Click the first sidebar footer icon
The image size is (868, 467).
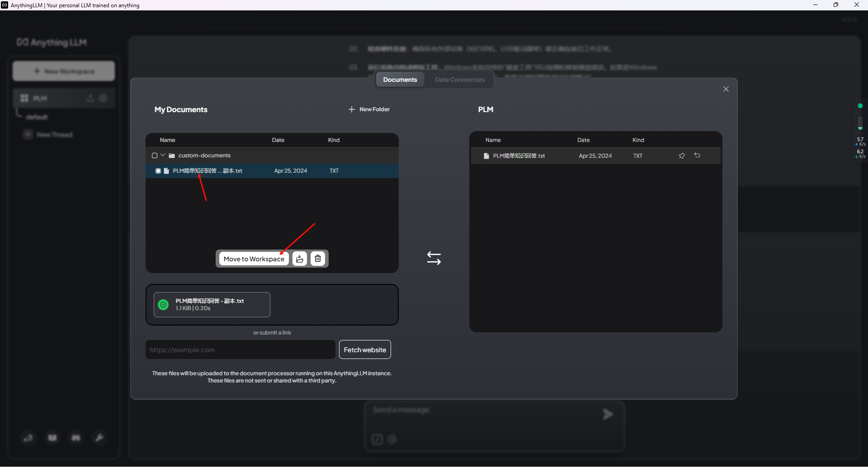point(28,438)
